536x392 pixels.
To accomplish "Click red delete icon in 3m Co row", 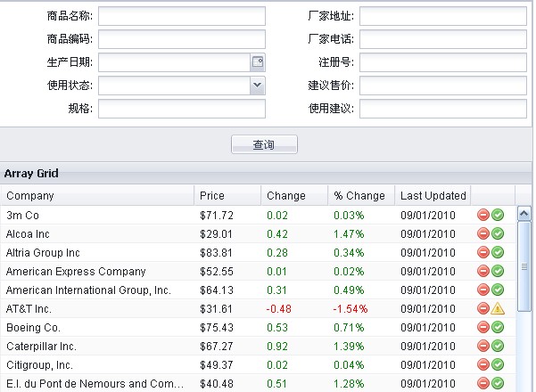I will pyautogui.click(x=483, y=215).
